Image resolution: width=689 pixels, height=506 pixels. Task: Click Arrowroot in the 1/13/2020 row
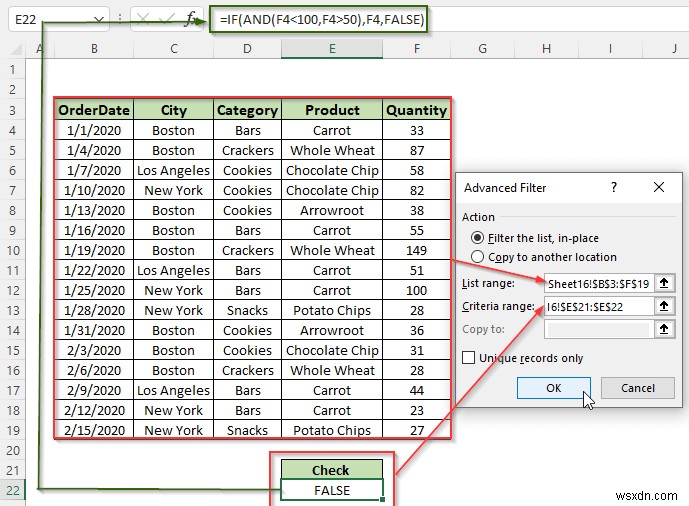click(332, 210)
